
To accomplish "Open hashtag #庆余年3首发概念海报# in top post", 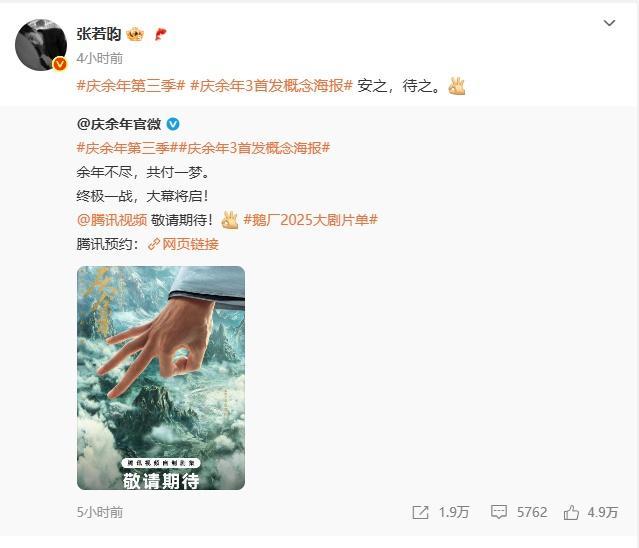I will coord(271,86).
